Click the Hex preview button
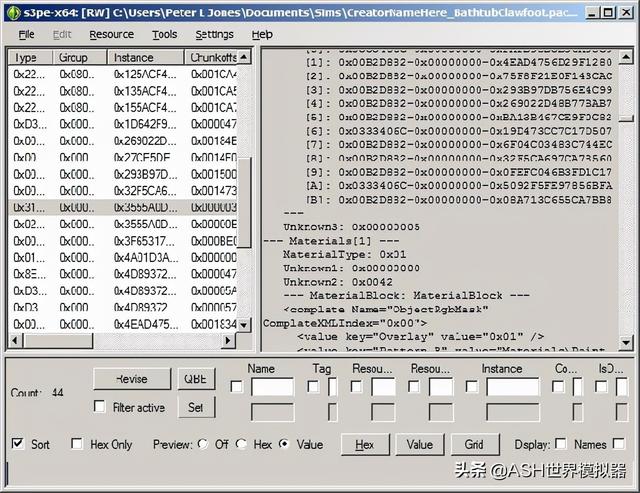The width and height of the screenshot is (640, 493). (365, 444)
